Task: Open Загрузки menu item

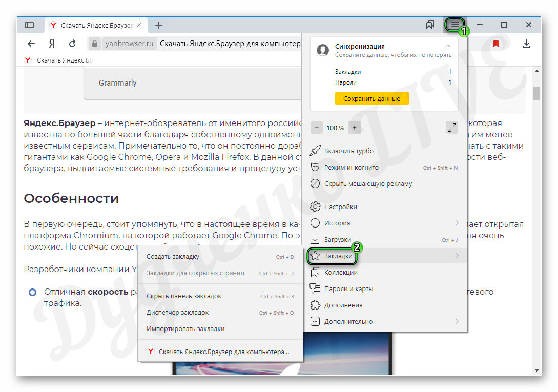Action: point(384,240)
